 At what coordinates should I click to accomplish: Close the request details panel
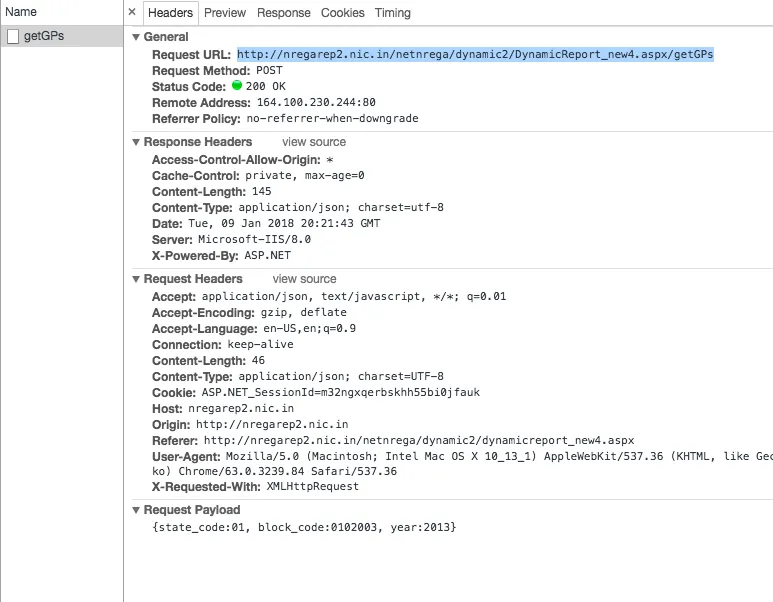pyautogui.click(x=132, y=13)
